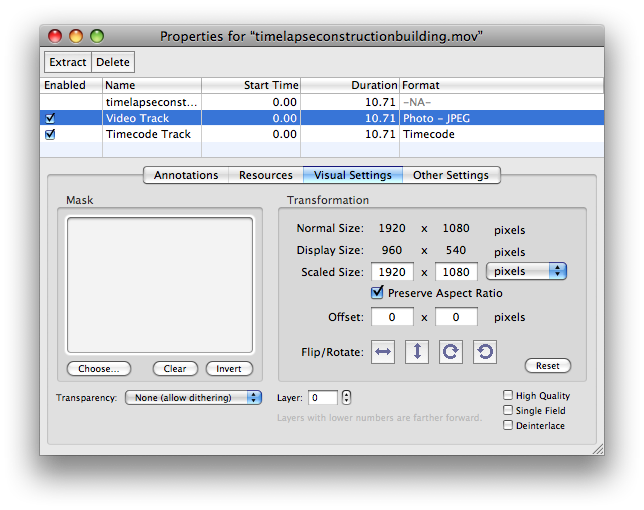Enable the High Quality option
The height and width of the screenshot is (510, 644).
click(508, 396)
